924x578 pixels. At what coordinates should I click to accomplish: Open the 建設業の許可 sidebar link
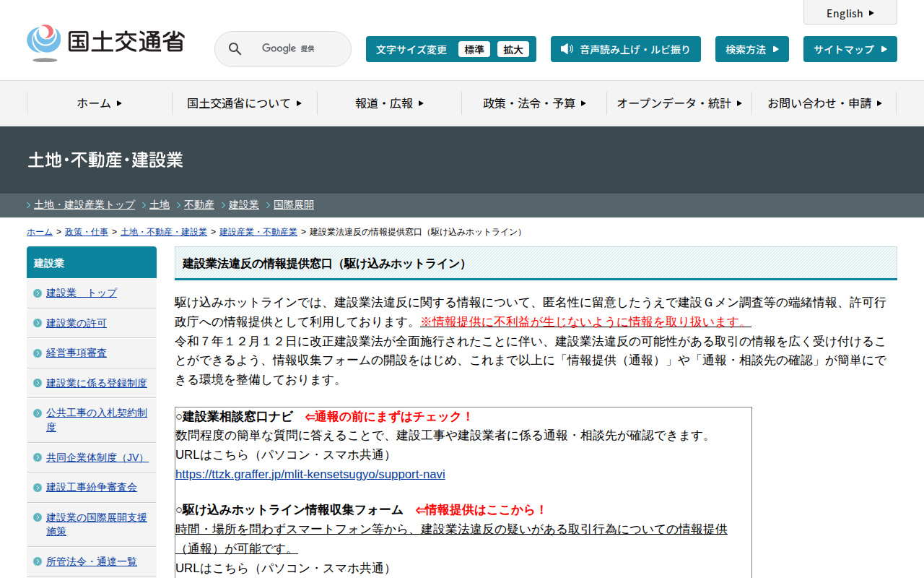pos(77,323)
